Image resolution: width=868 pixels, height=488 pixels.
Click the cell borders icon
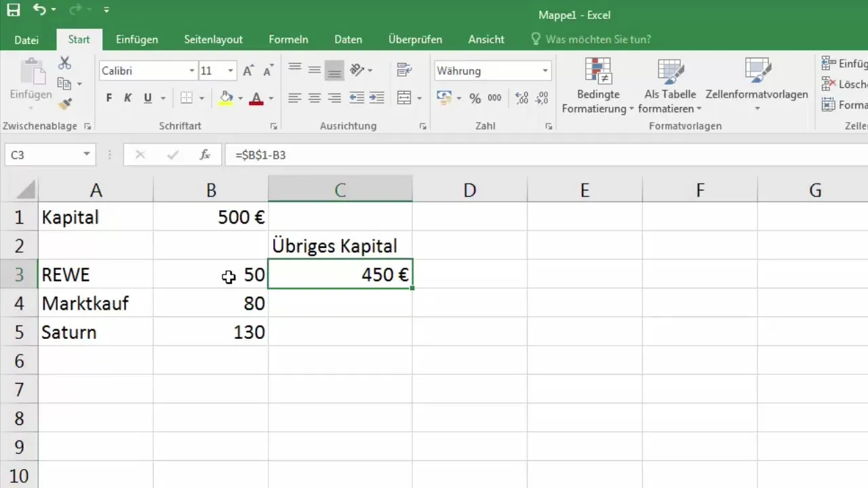pyautogui.click(x=186, y=98)
